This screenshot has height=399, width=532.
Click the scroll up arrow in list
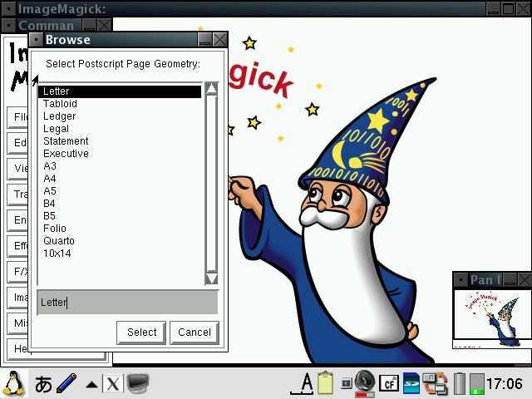(211, 89)
